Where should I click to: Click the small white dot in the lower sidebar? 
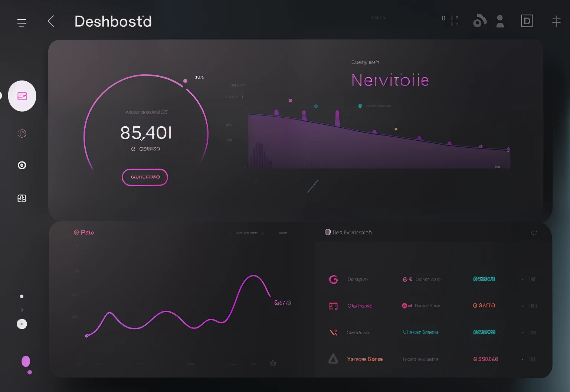point(22,296)
